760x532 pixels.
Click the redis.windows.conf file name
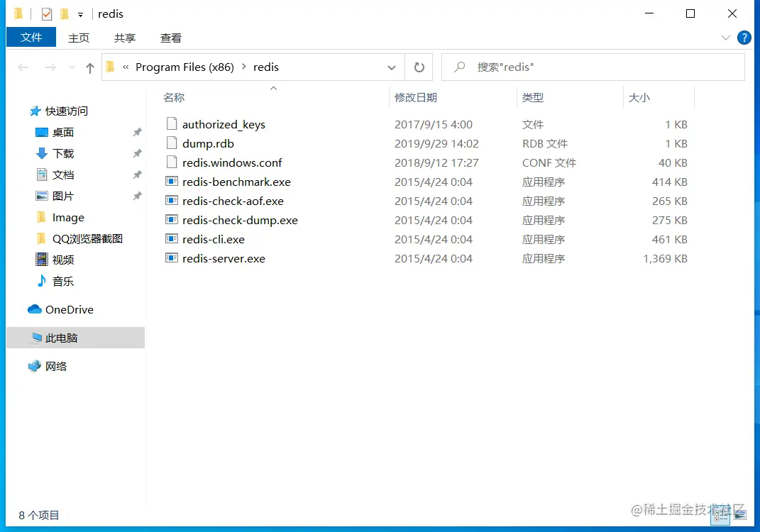pyautogui.click(x=232, y=163)
